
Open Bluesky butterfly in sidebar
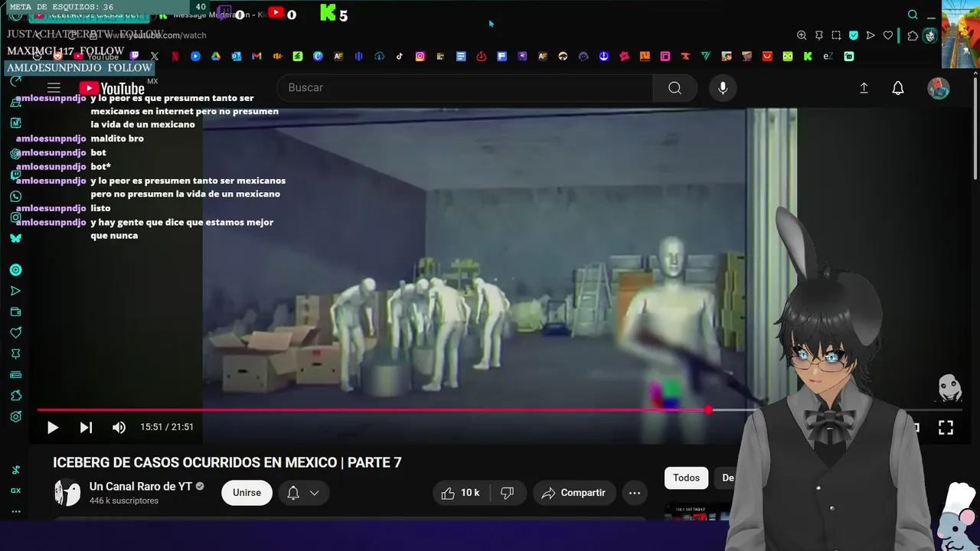click(15, 238)
